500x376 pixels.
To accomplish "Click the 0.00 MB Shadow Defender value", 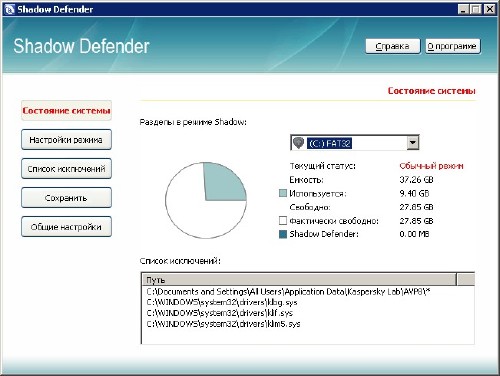I will (414, 234).
